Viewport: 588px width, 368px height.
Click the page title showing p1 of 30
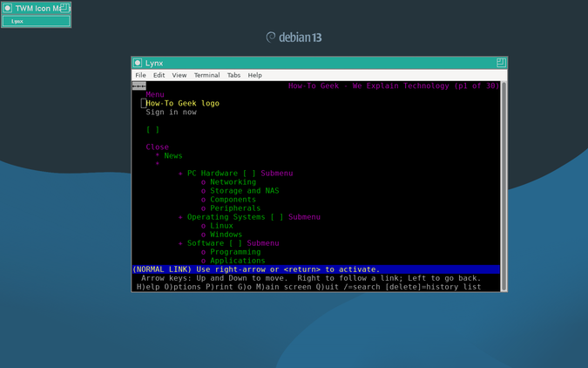[x=394, y=86]
